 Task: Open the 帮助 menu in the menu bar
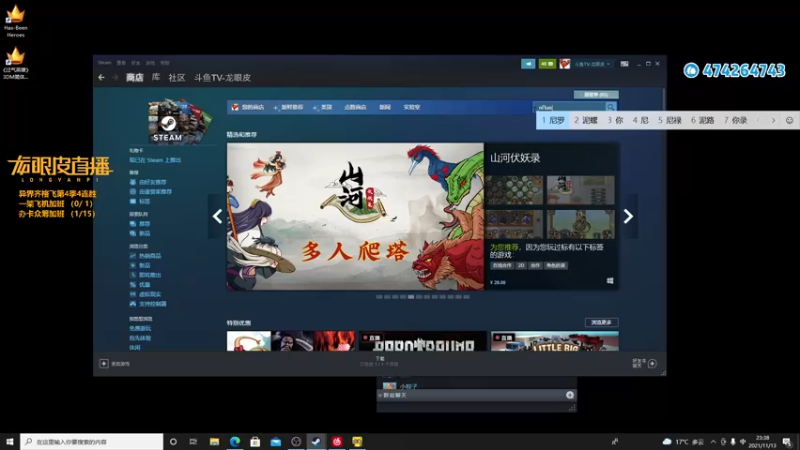(165, 63)
